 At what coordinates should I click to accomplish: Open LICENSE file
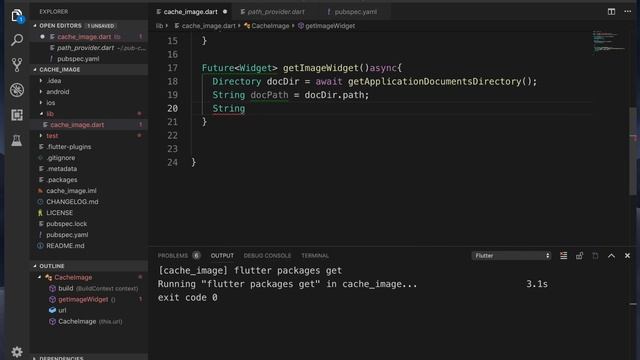tap(60, 213)
